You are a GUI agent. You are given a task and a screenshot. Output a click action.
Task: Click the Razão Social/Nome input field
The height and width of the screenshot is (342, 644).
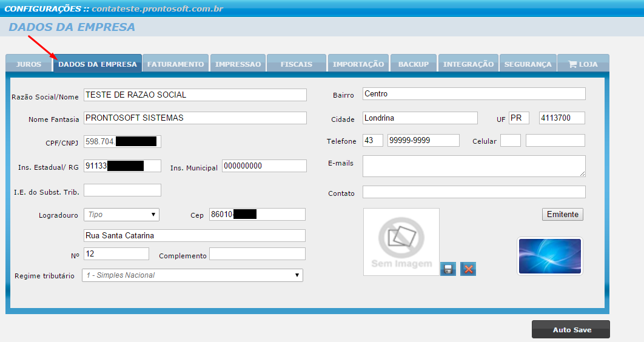point(195,95)
